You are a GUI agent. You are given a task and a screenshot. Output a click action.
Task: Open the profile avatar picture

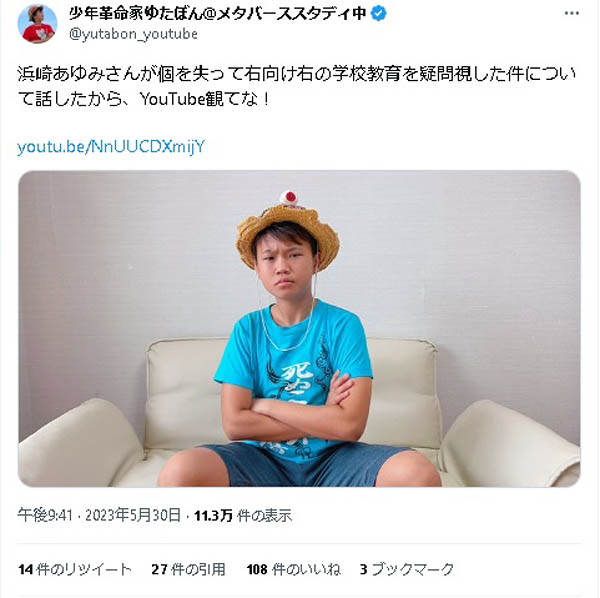(x=37, y=24)
